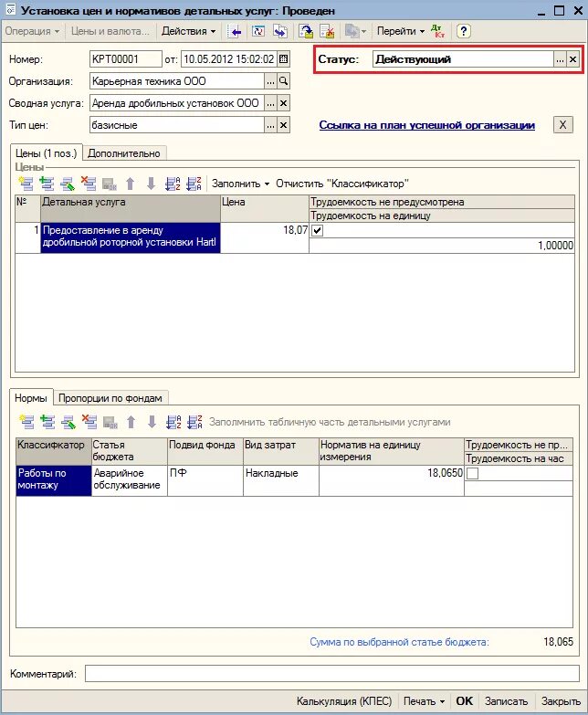Click the post document toolbar icon
This screenshot has height=715, width=588.
click(306, 31)
